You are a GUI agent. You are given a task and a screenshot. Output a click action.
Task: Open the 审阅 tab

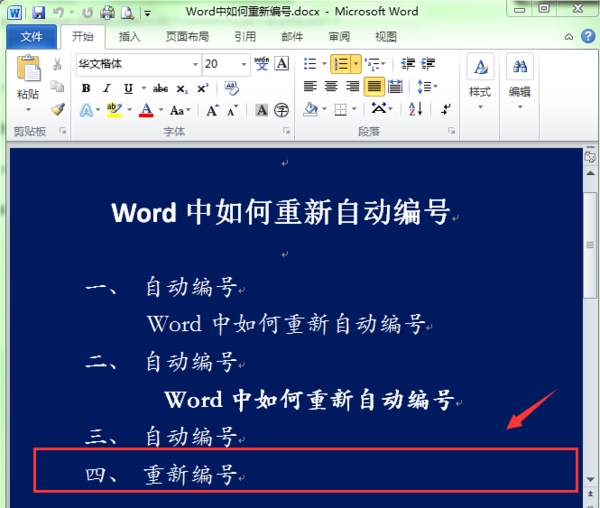(x=339, y=37)
